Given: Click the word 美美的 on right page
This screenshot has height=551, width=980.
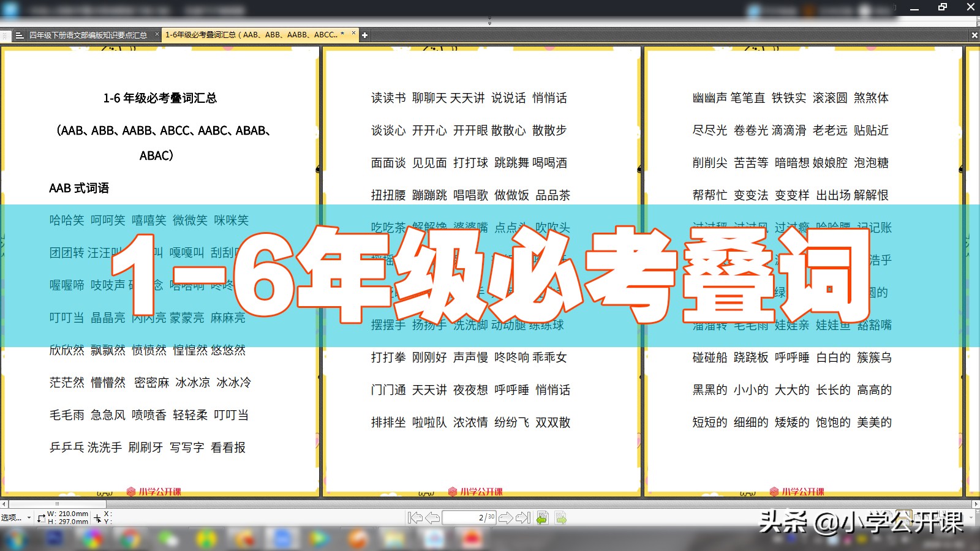Looking at the screenshot, I should pyautogui.click(x=875, y=422).
